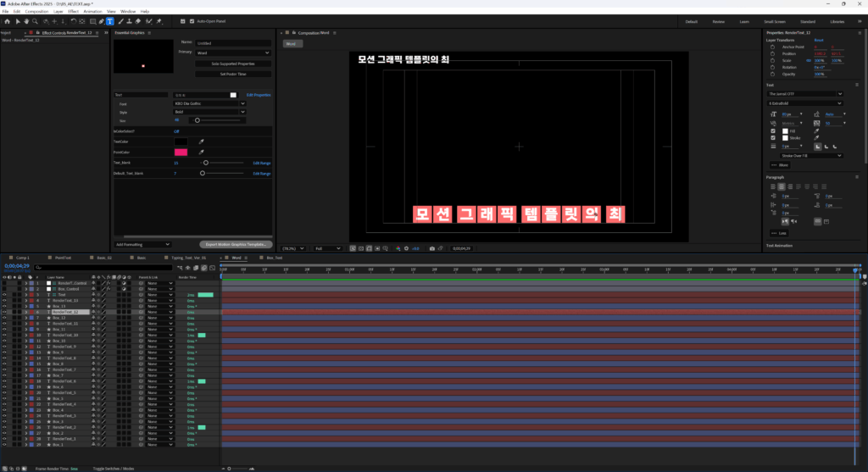The width and height of the screenshot is (868, 472).
Task: Open the Style Bold dropdown
Action: 209,112
